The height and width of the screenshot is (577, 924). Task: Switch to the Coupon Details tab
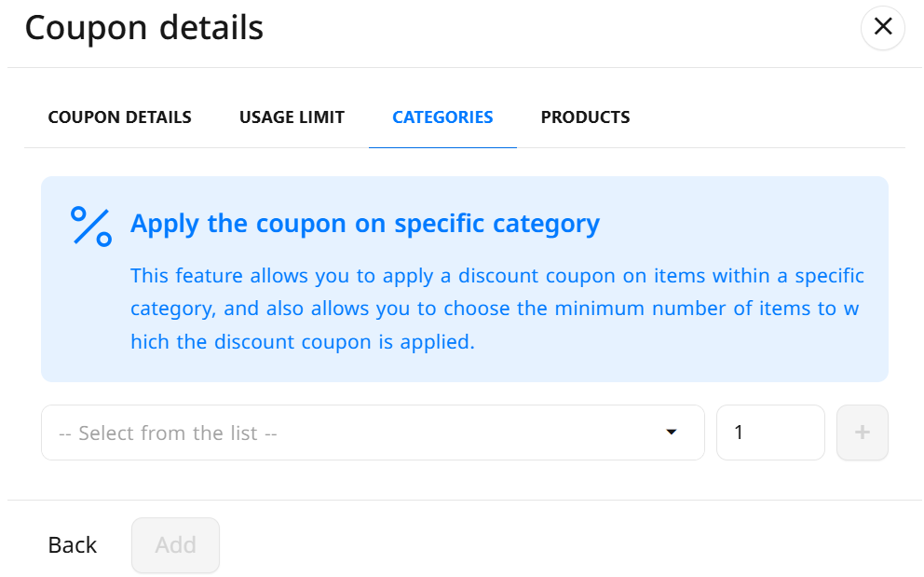point(119,117)
